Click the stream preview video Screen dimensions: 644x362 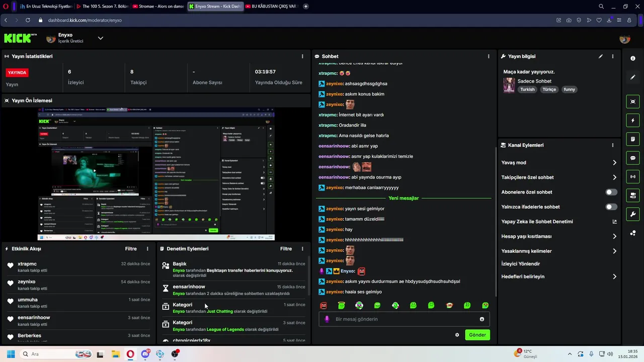coord(156,174)
